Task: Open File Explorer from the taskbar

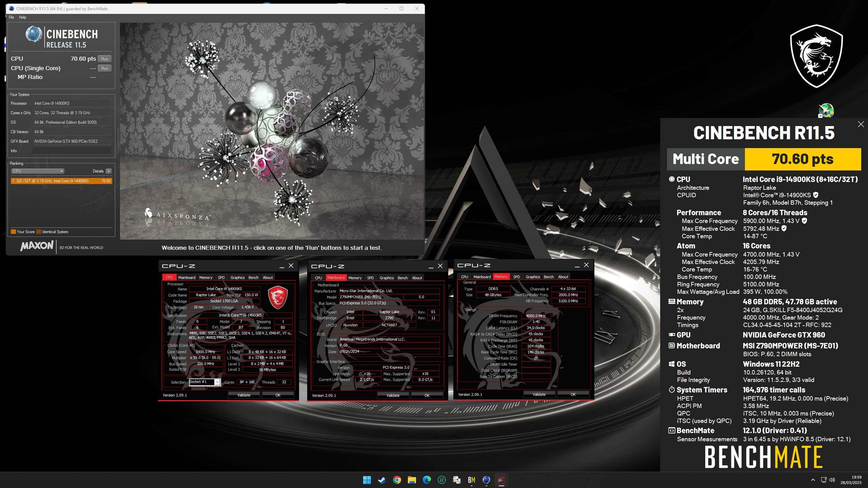Action: pos(412,480)
